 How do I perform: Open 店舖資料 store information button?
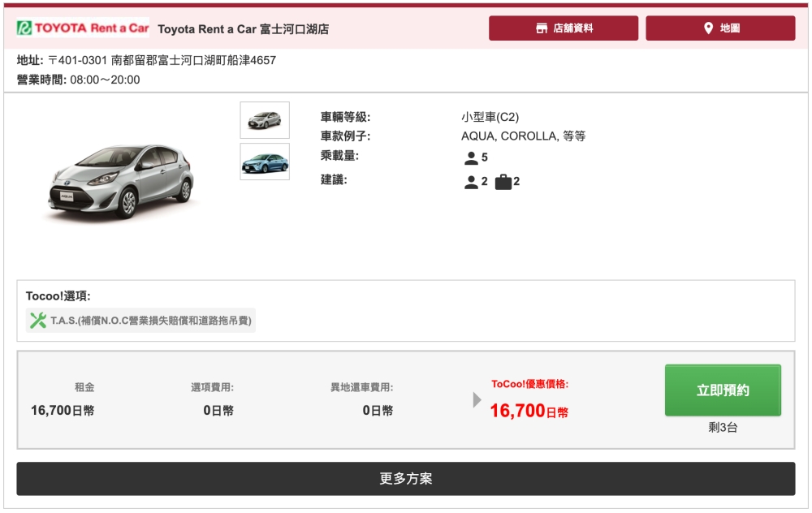tap(564, 28)
